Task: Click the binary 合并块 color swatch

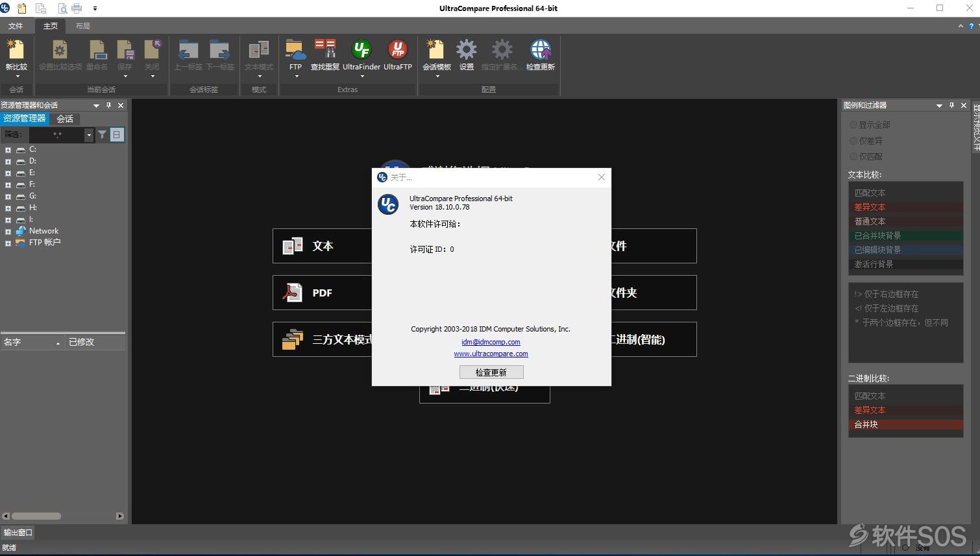Action: tap(905, 424)
